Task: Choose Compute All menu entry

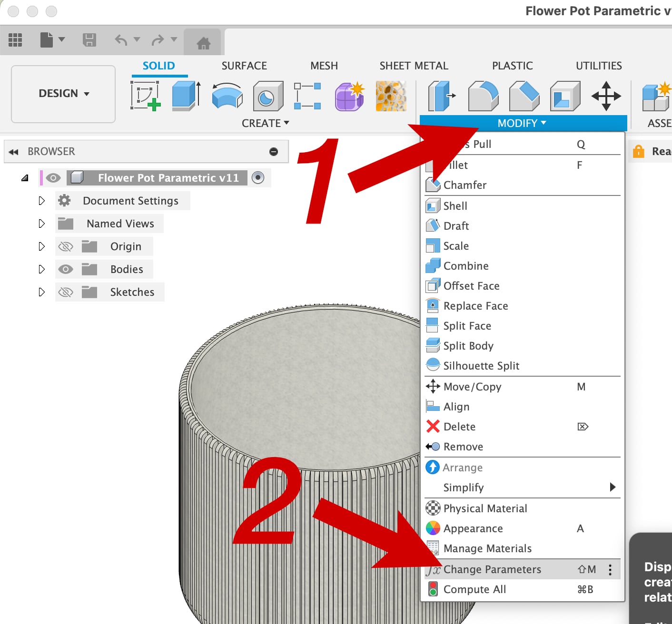Action: 522,589
